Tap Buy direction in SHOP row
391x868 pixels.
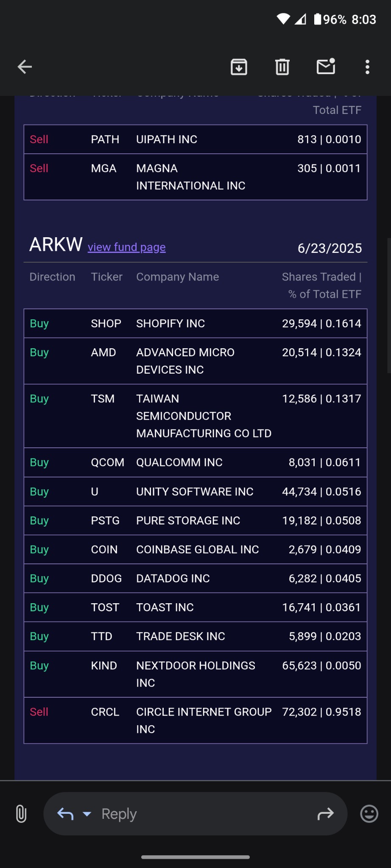tap(39, 324)
